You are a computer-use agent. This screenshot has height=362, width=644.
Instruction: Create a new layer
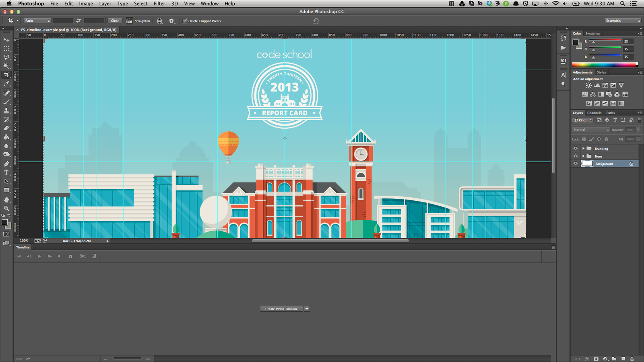[623, 359]
